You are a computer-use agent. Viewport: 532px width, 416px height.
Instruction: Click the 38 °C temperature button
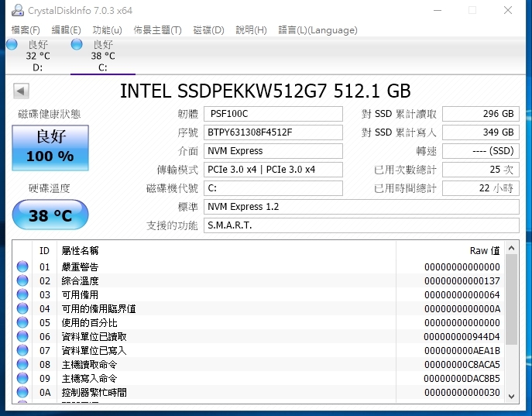(x=50, y=215)
